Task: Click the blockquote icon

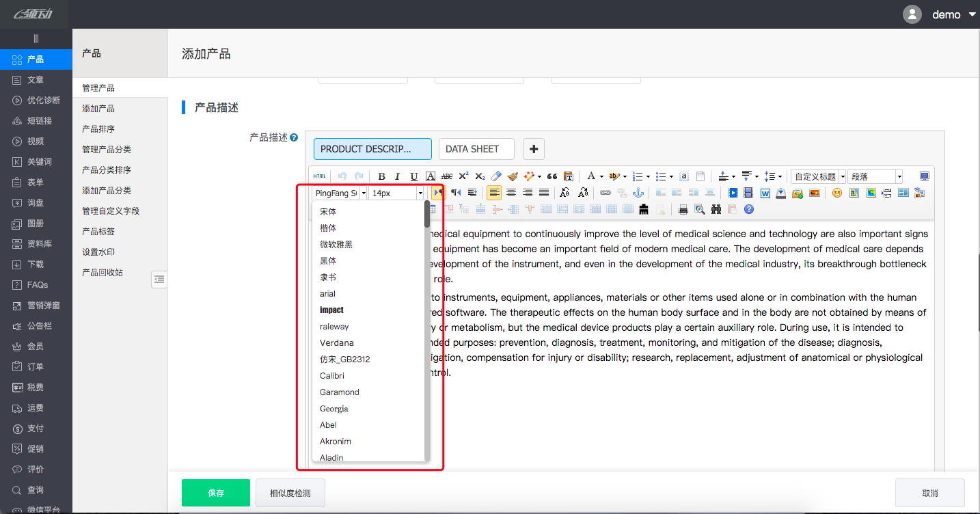Action: [552, 176]
